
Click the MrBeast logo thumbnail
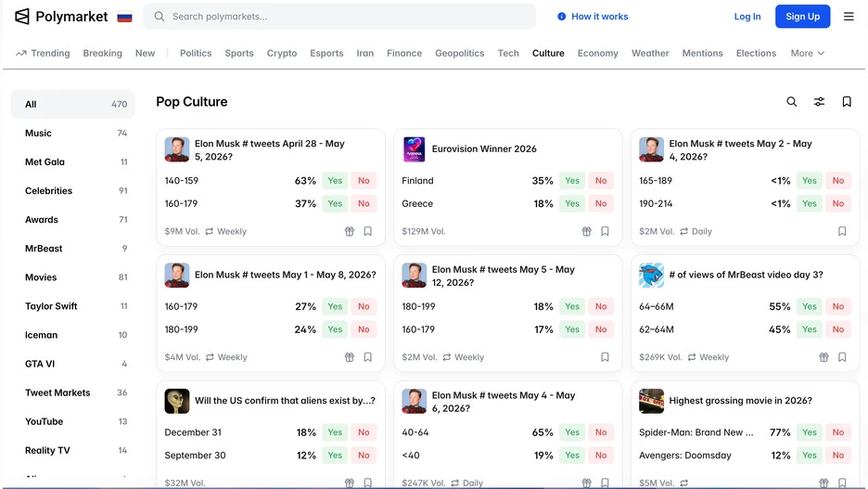(x=651, y=276)
